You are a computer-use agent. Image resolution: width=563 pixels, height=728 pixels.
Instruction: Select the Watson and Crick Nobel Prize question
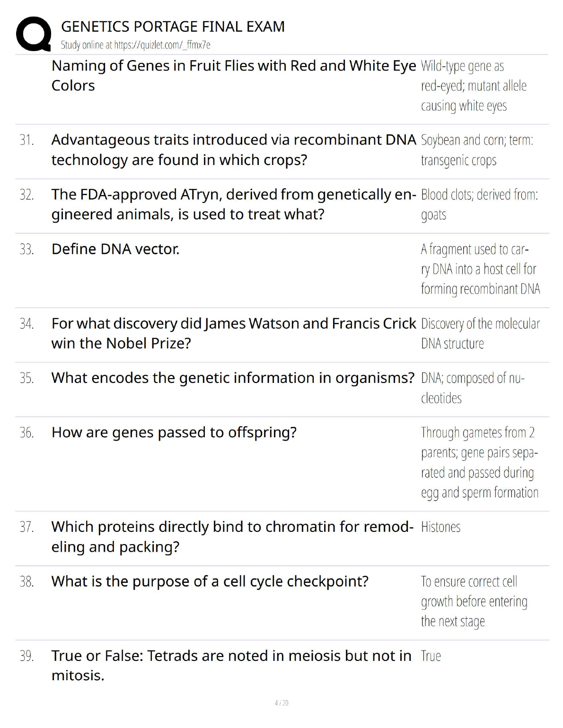(233, 333)
